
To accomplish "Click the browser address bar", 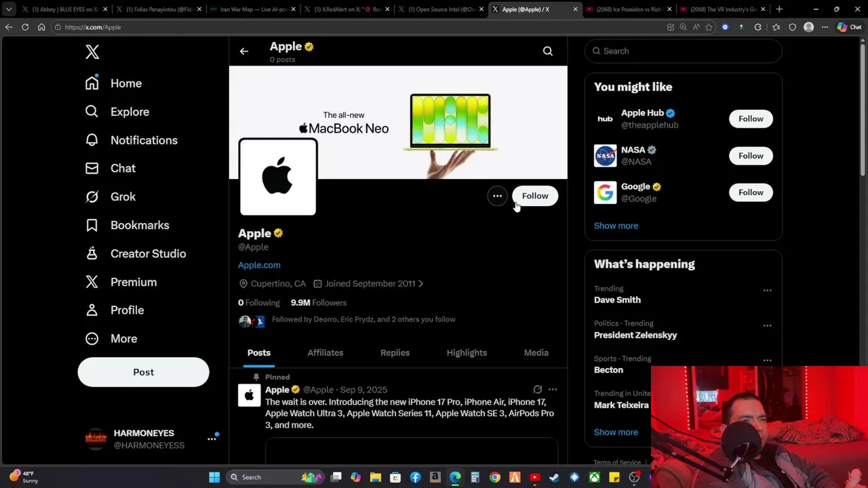I will (359, 27).
